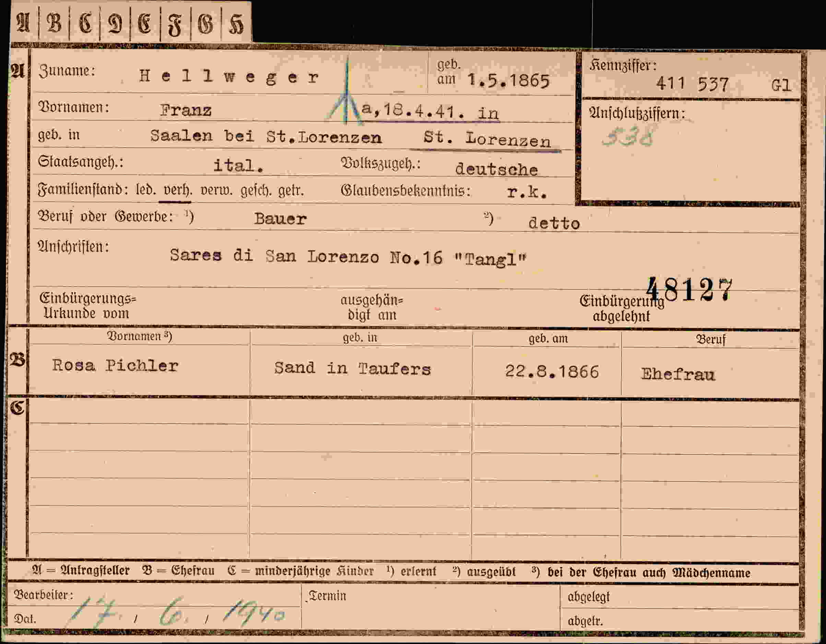Click the "Anschriften:" label
Image resolution: width=826 pixels, height=644 pixels.
(x=73, y=247)
